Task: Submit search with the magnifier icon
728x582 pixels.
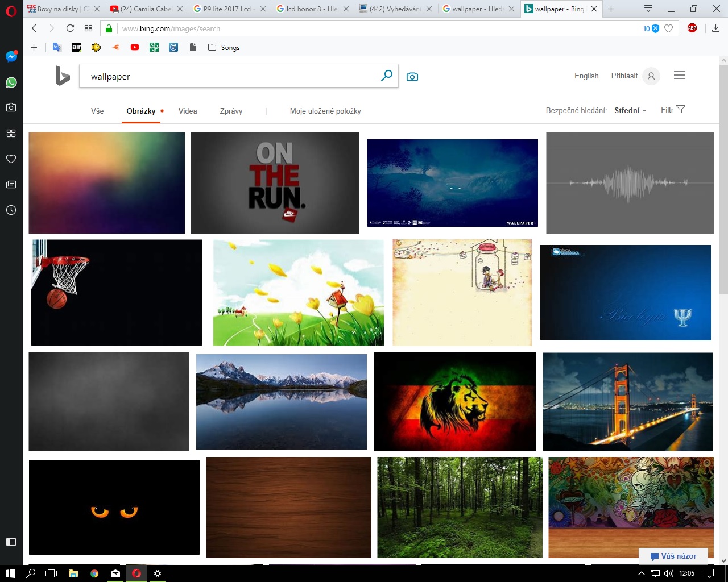Action: 387,75
